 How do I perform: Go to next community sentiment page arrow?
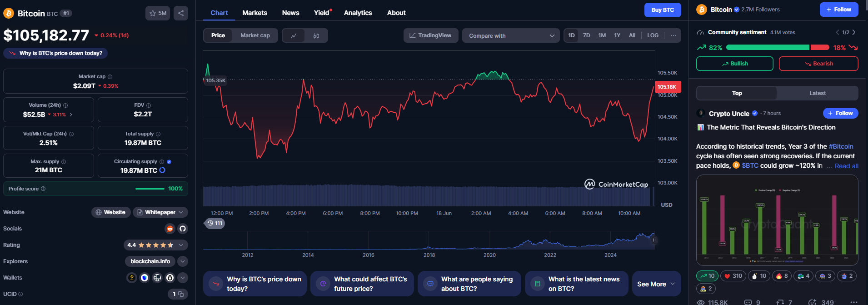click(854, 32)
